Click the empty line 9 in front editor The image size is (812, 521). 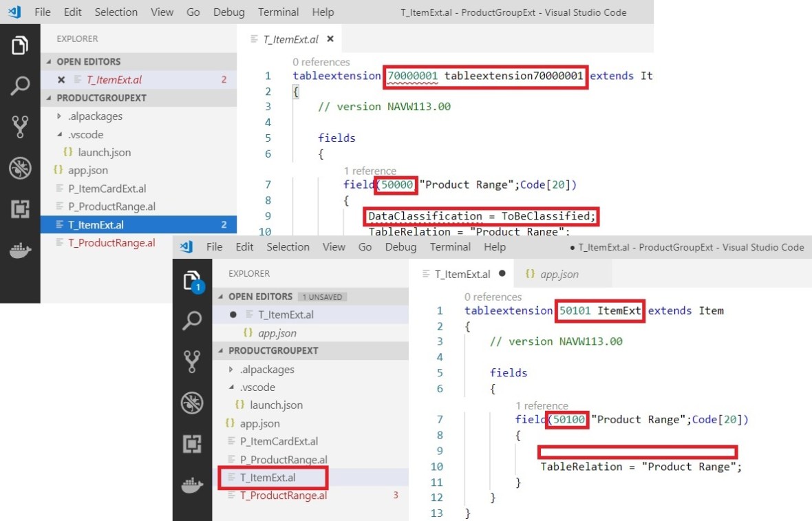637,451
